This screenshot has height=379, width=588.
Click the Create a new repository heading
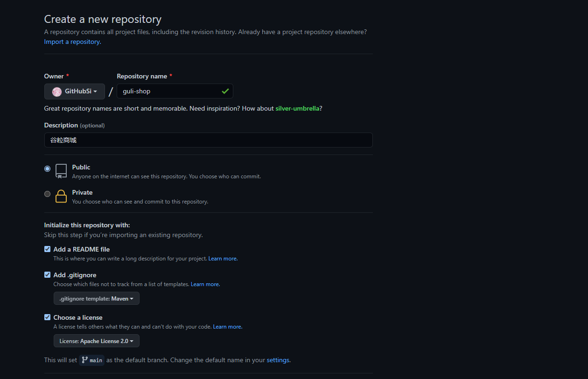coord(103,19)
